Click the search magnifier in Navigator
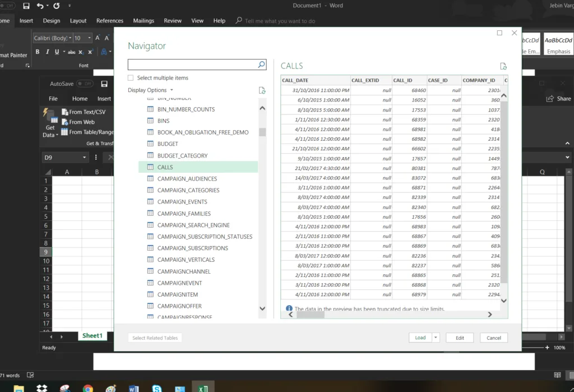Viewport: 574px width, 392px height. click(261, 64)
